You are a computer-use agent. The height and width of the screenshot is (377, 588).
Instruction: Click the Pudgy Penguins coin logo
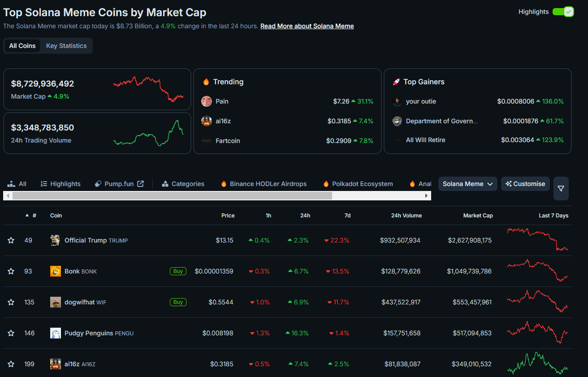tap(56, 333)
